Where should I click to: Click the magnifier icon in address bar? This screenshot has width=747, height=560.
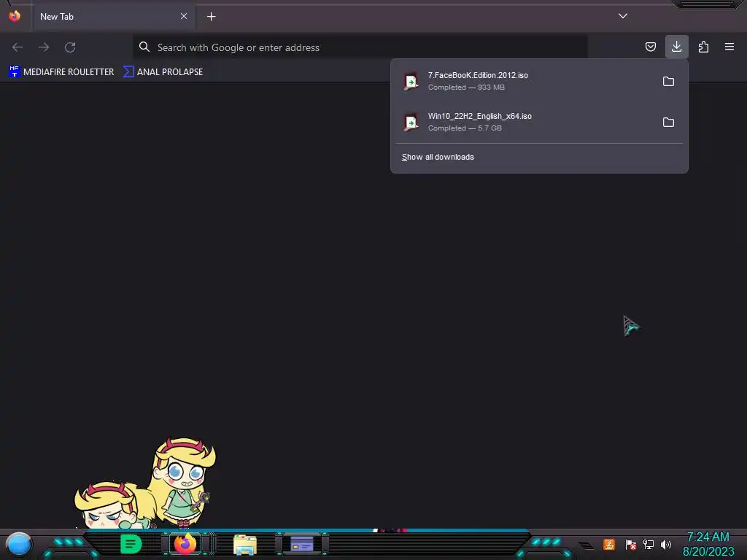point(144,47)
